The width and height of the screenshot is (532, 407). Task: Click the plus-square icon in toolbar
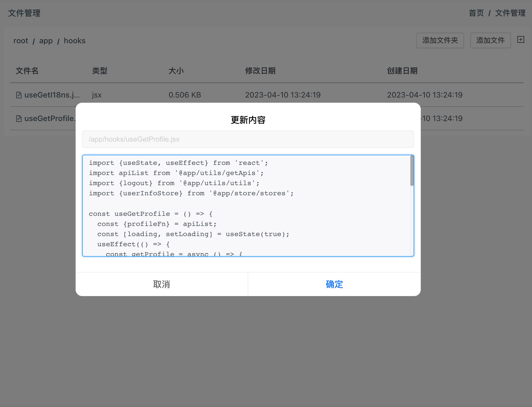520,40
